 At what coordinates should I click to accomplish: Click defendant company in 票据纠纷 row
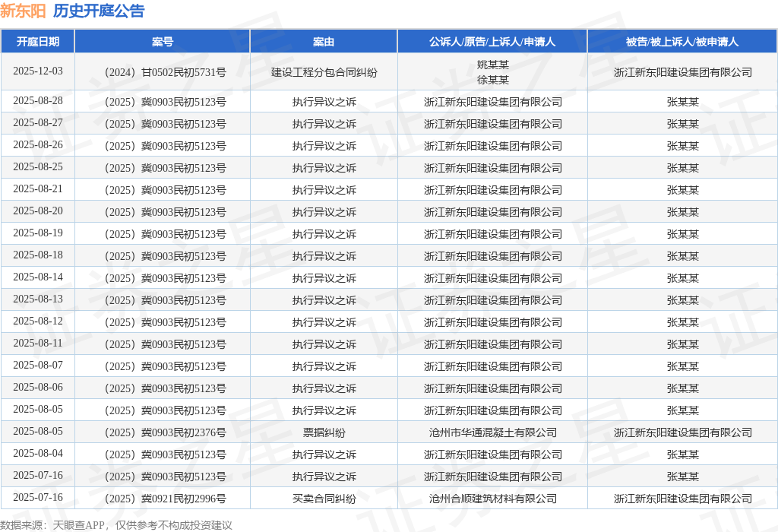coord(683,432)
